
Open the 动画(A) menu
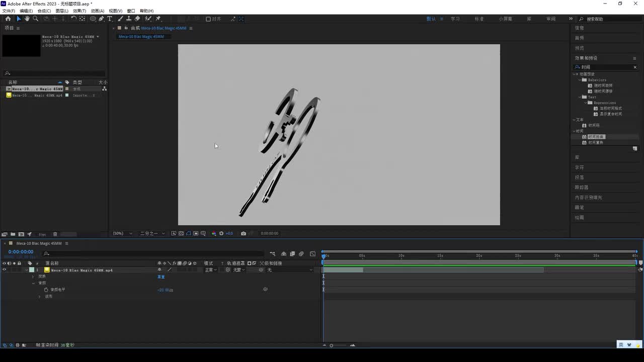tap(98, 11)
